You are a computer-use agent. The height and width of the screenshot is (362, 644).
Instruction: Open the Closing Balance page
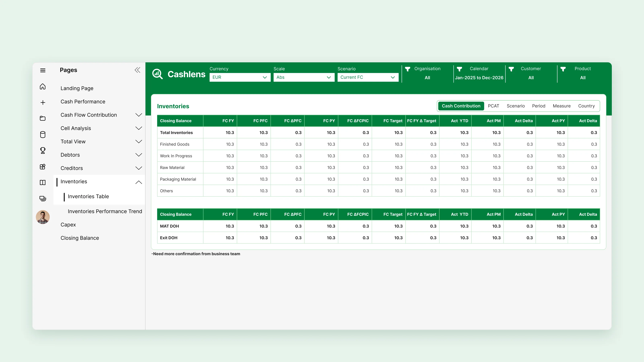click(x=80, y=238)
